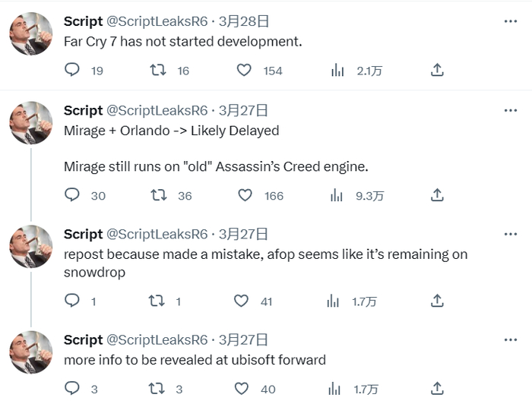Image resolution: width=532 pixels, height=407 pixels.
Task: Like the Mirage + Orlando tweet
Action: [x=245, y=195]
